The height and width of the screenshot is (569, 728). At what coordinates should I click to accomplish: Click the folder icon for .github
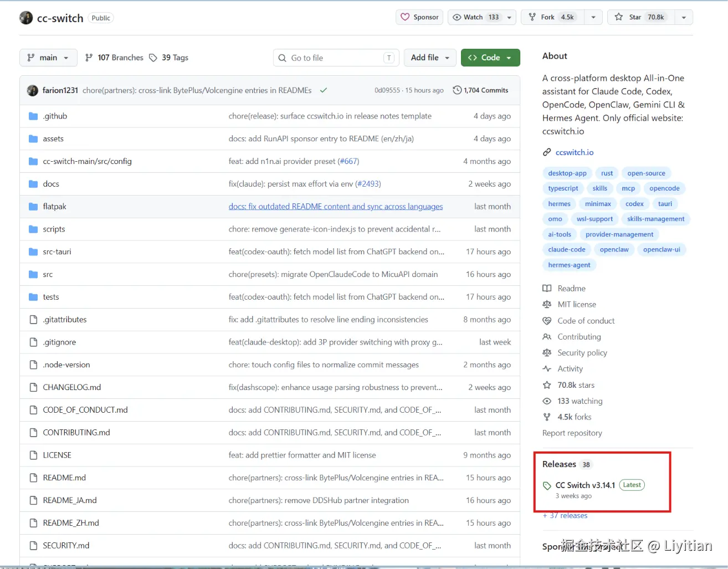(33, 116)
